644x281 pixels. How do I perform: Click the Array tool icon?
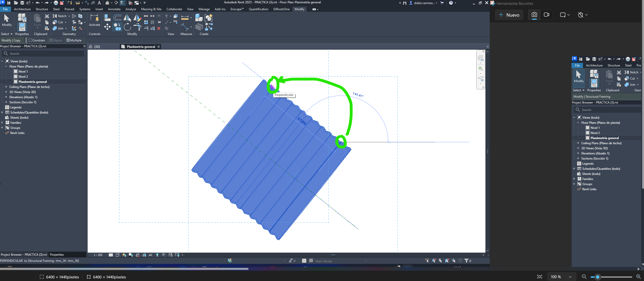146,22
